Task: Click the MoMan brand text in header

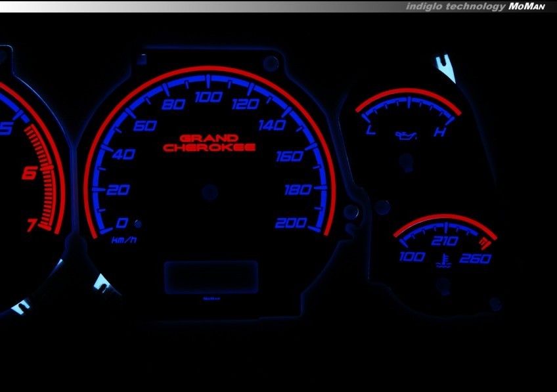Action: [527, 6]
